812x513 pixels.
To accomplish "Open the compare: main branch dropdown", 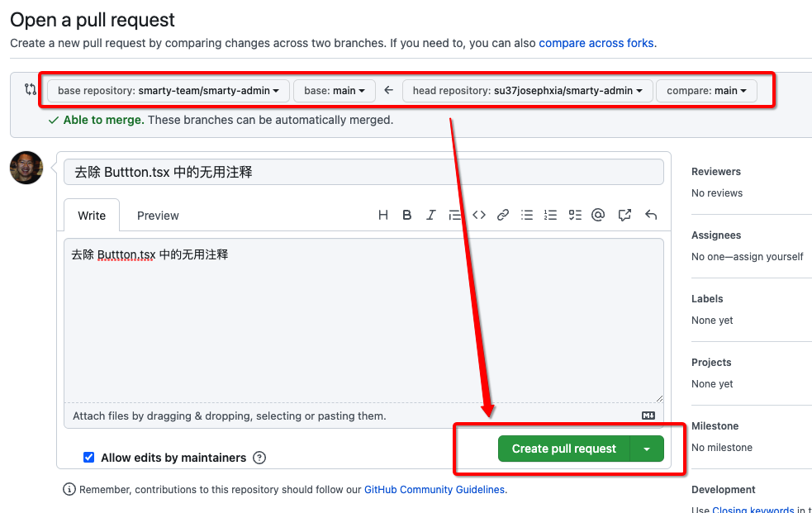I will [x=706, y=91].
